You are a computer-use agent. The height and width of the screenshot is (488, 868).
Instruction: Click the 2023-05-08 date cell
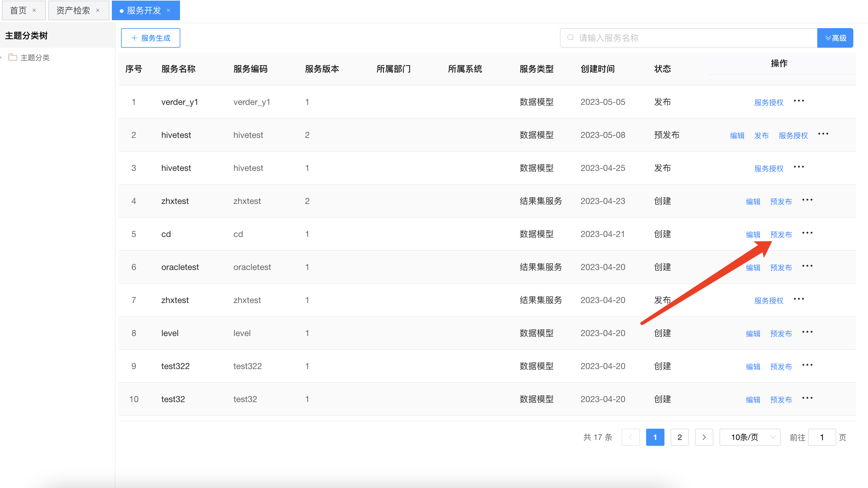[602, 135]
